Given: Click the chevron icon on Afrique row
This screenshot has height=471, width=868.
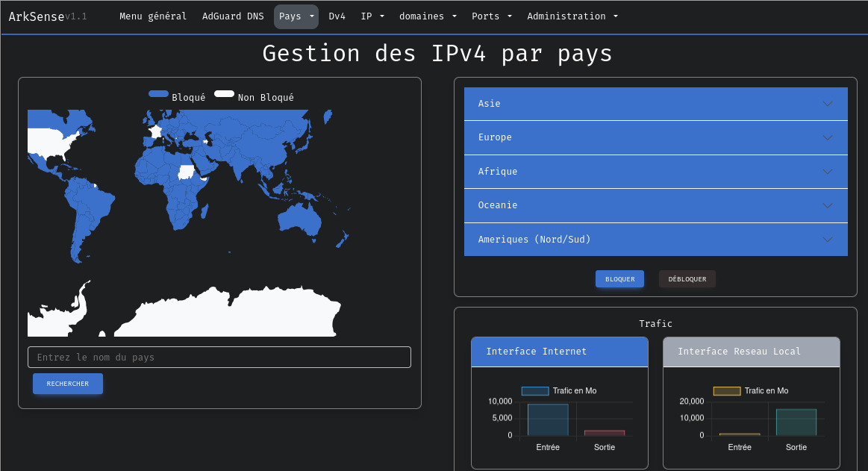Looking at the screenshot, I should pos(828,172).
